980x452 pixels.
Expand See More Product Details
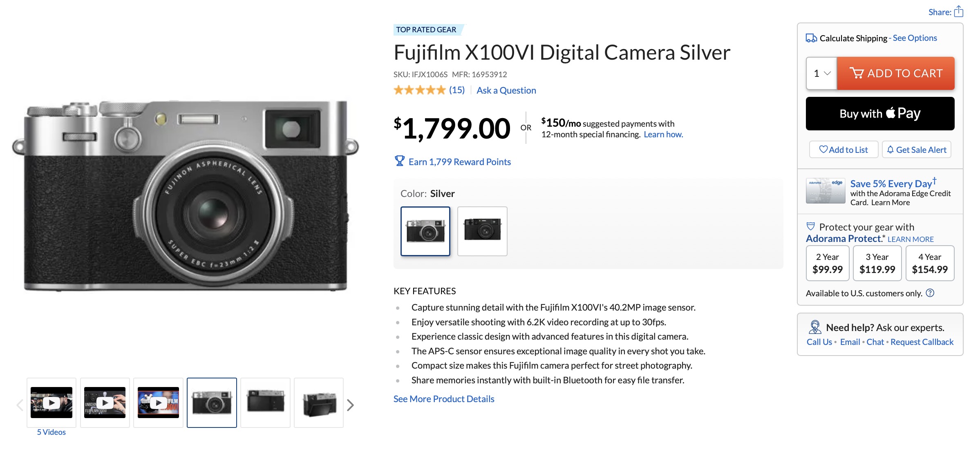point(444,399)
